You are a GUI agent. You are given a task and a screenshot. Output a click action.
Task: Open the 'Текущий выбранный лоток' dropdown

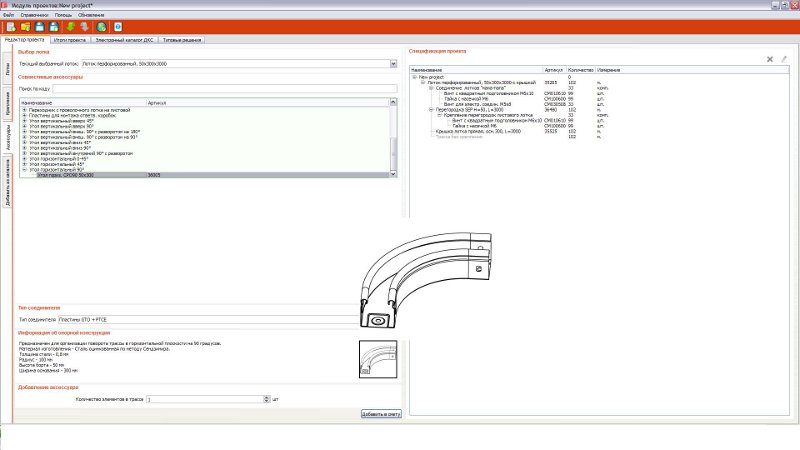(x=394, y=64)
